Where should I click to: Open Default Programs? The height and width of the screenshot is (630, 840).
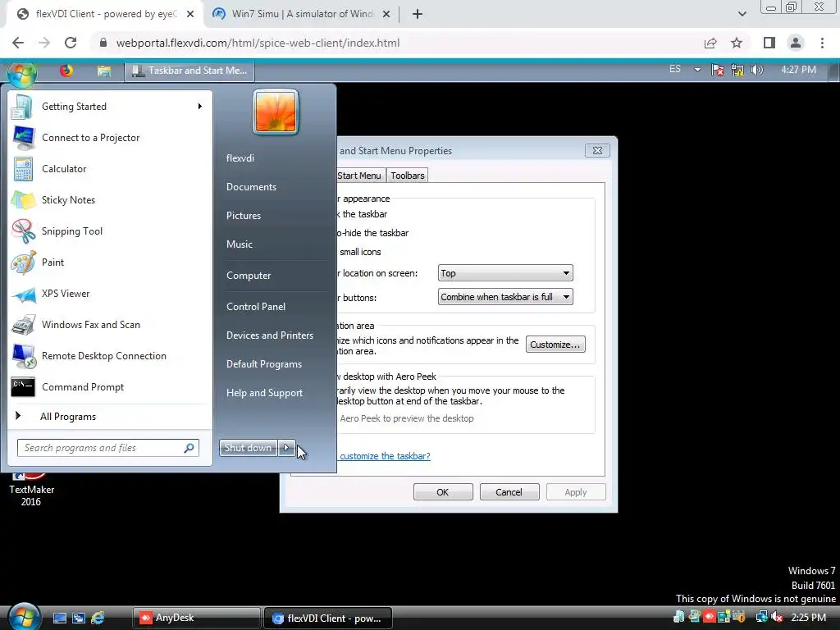click(263, 364)
